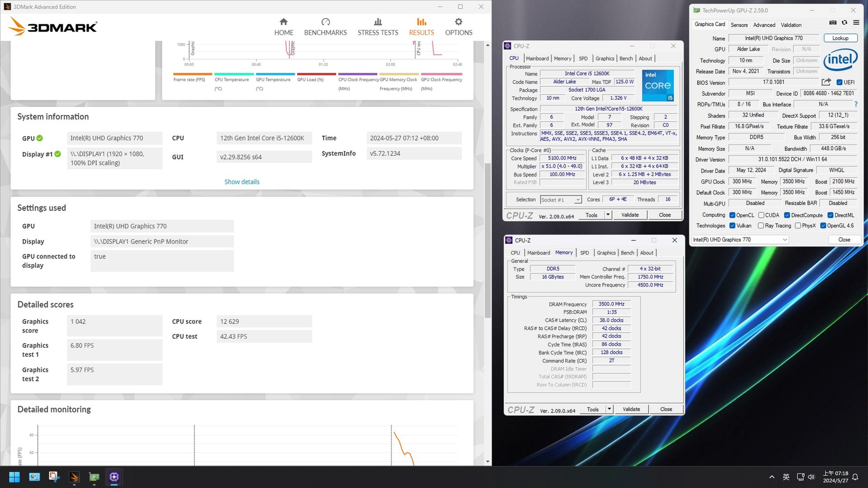
Task: Open the GPU selection dropdown in GPU-Z
Action: (740, 239)
